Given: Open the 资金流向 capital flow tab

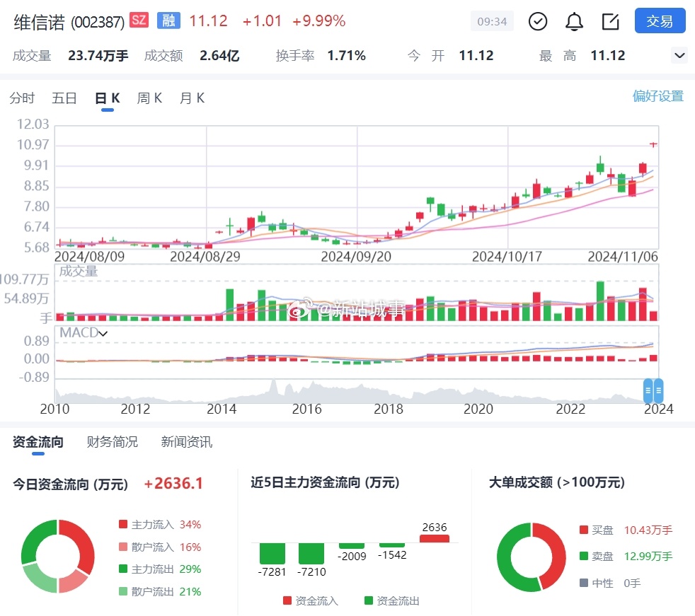Looking at the screenshot, I should coord(38,441).
